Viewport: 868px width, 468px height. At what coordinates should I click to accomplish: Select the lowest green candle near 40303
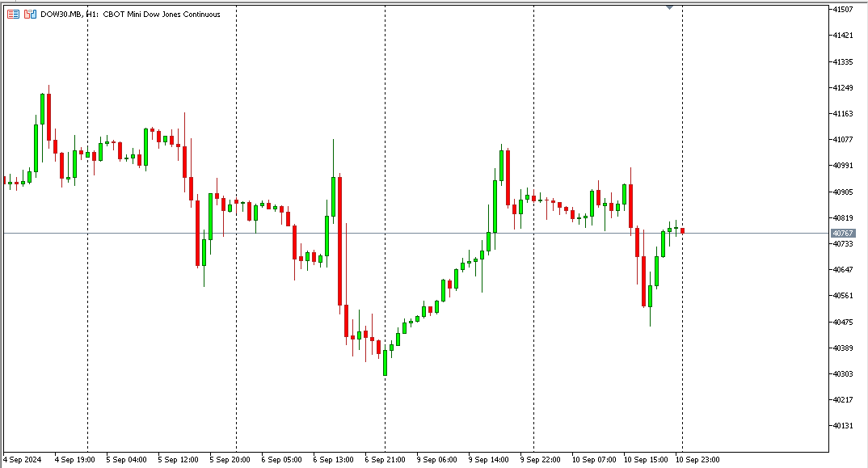point(386,363)
